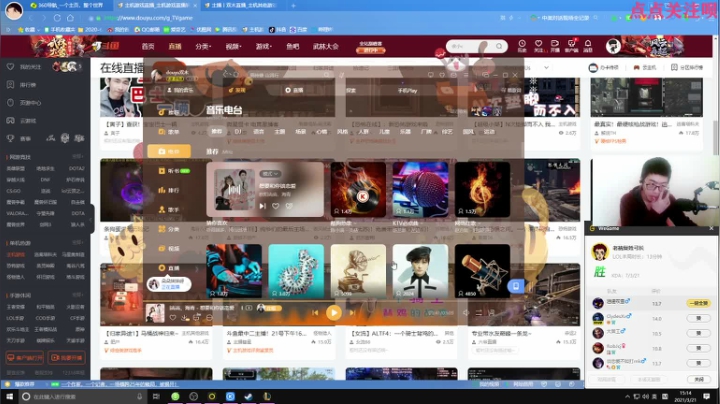Viewport: 720px width, 404px height.
Task: Open Douyu user avatar in header
Action: 613,46
